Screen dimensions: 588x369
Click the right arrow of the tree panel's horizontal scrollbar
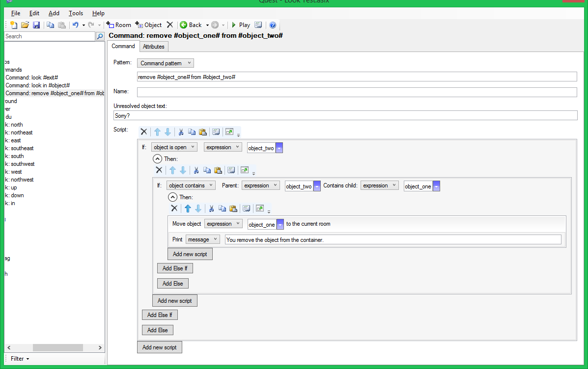[x=100, y=347]
